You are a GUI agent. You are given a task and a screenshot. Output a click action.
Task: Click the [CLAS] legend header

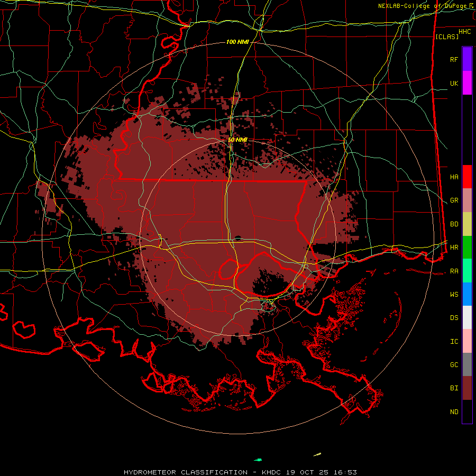[447, 36]
